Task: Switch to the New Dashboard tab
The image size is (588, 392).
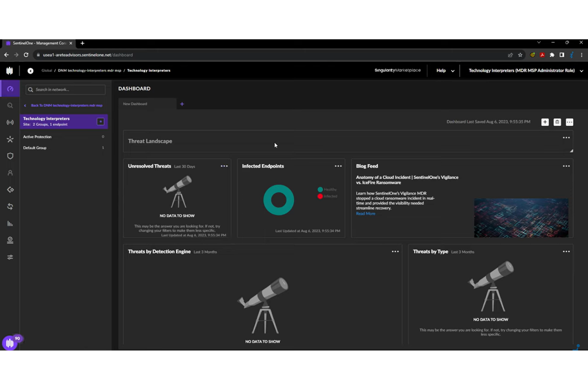Action: [135, 104]
